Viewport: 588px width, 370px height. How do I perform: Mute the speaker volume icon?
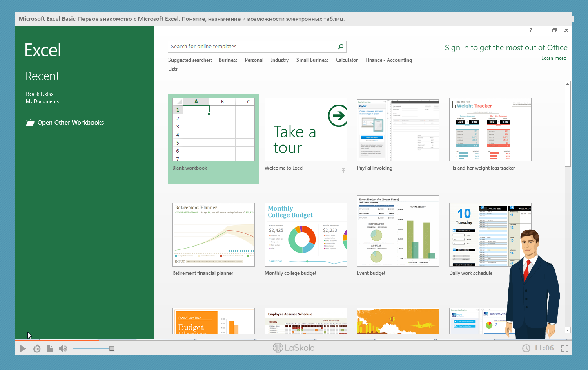click(x=62, y=348)
